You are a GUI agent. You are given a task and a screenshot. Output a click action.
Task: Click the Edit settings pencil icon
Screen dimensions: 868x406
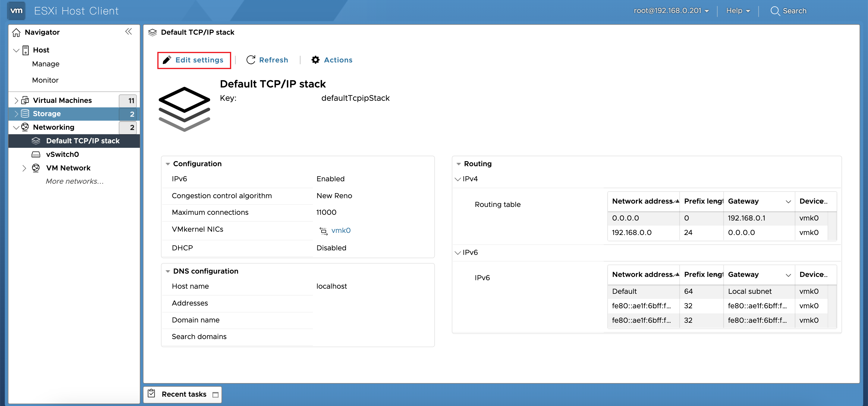(167, 60)
